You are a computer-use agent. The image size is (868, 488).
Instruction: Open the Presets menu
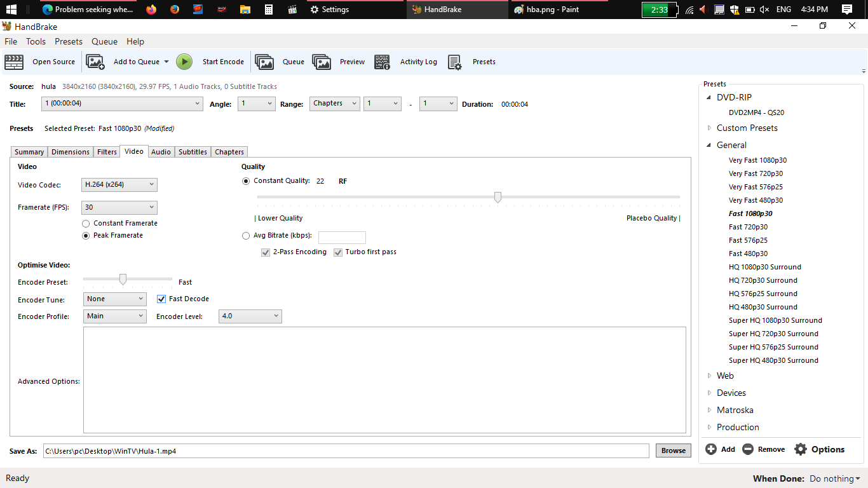[x=69, y=41]
